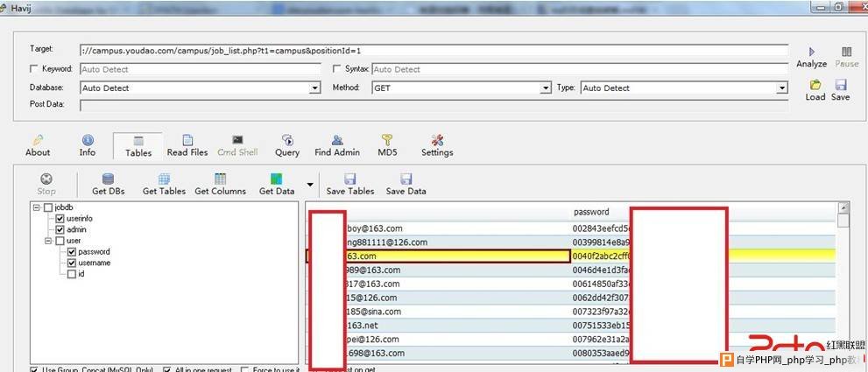Toggle Use Group_Concat (MySQL Only) checkbox
Screen dimensions: 868x372
[x=34, y=369]
